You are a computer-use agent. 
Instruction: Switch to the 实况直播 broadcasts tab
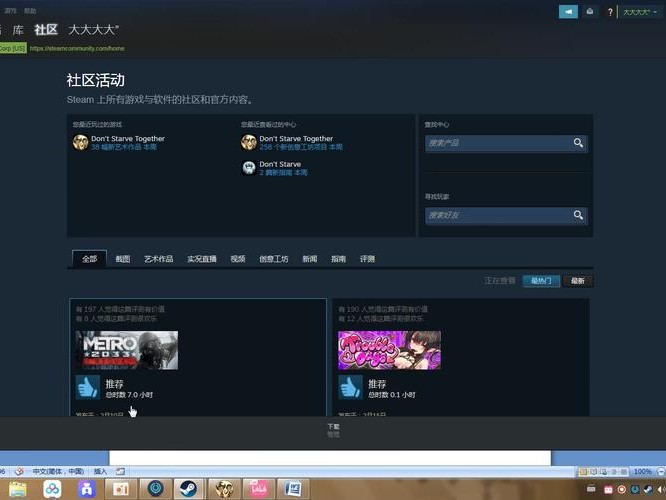click(202, 259)
